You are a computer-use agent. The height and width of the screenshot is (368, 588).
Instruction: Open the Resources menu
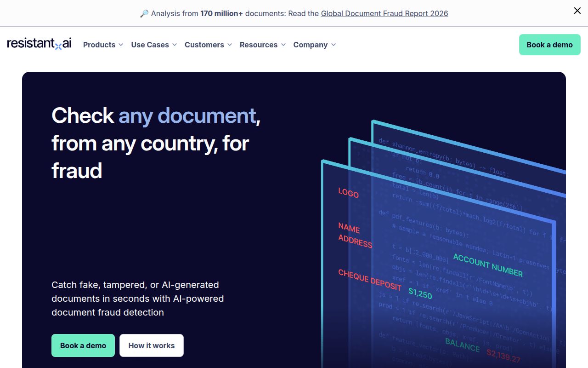(x=263, y=45)
